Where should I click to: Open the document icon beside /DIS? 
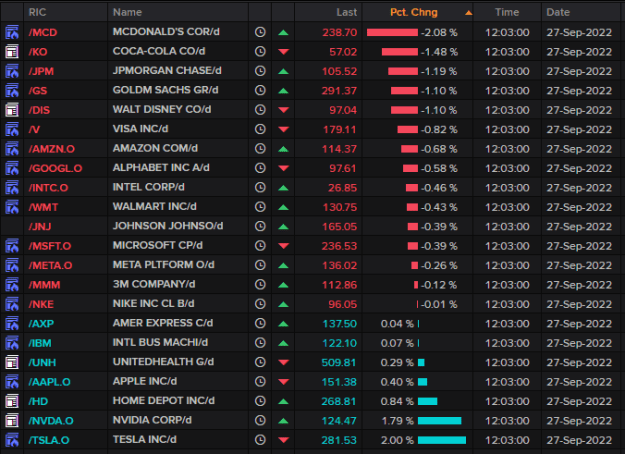(x=12, y=110)
